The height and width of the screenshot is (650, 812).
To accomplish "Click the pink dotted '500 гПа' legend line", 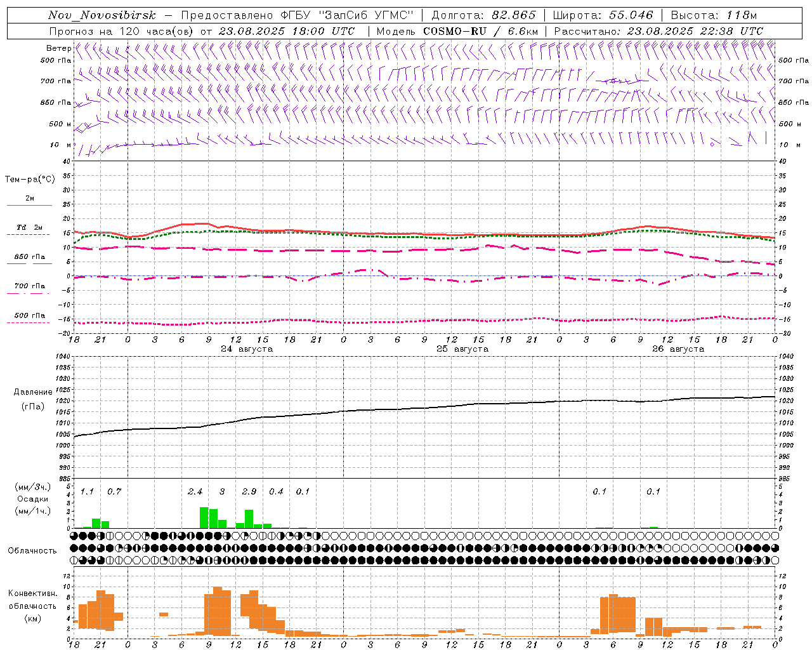I will pos(29,322).
